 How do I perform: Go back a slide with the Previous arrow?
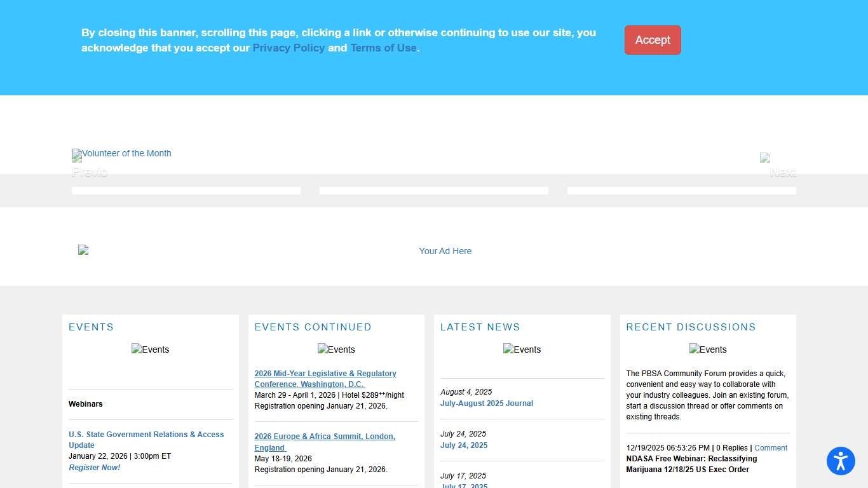90,172
